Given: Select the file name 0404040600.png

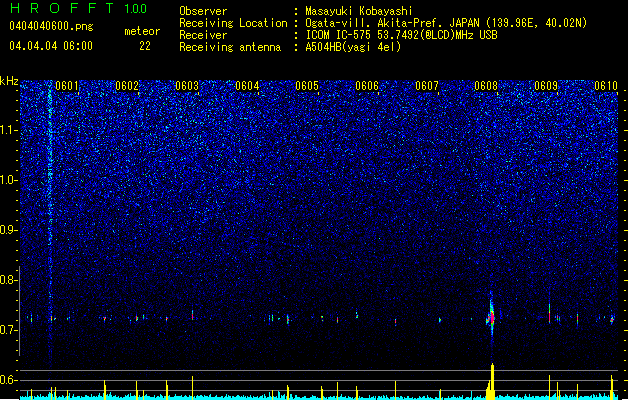Looking at the screenshot, I should coord(51,27).
